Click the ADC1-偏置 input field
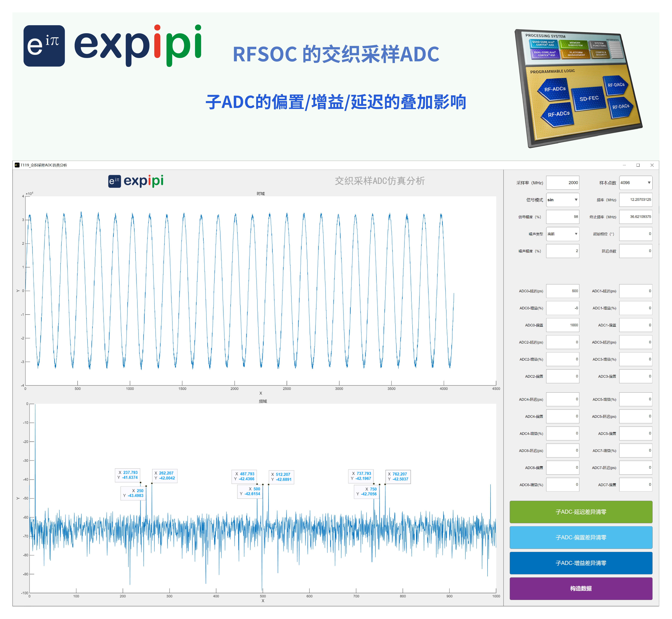The image size is (672, 619). coord(636,325)
